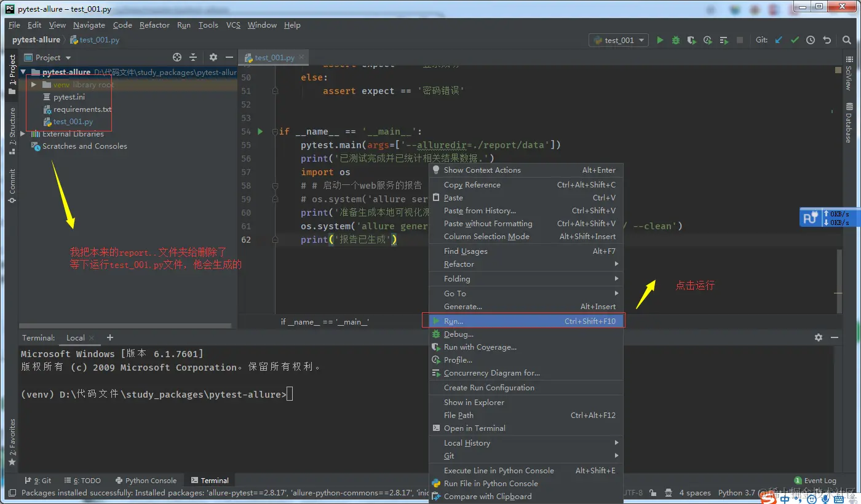Toggle tool window quick-access status bar icon
Image resolution: width=861 pixels, height=504 pixels.
[x=11, y=493]
